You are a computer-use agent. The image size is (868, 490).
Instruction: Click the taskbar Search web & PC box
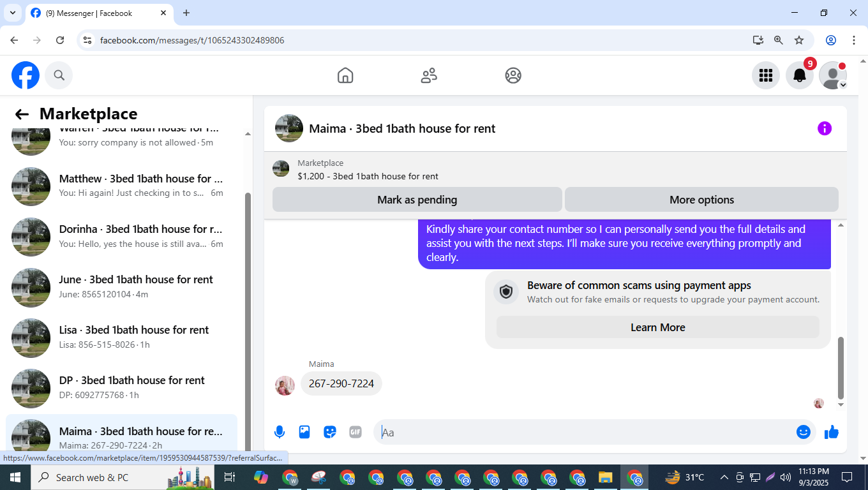pos(123,477)
